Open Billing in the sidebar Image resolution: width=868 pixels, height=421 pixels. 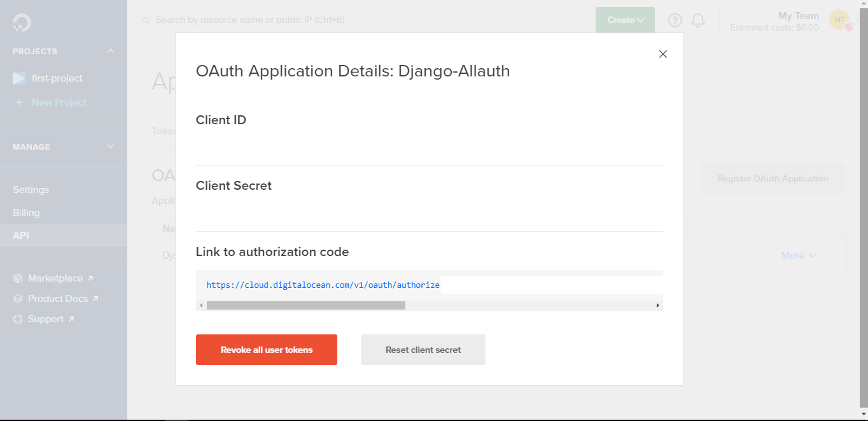click(26, 213)
